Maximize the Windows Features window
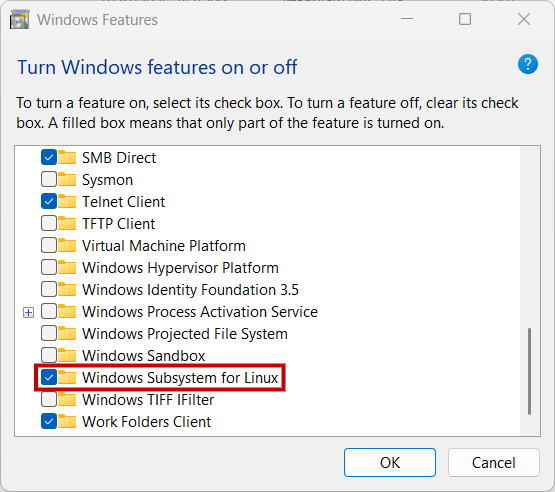Image resolution: width=555 pixels, height=492 pixels. (x=465, y=19)
